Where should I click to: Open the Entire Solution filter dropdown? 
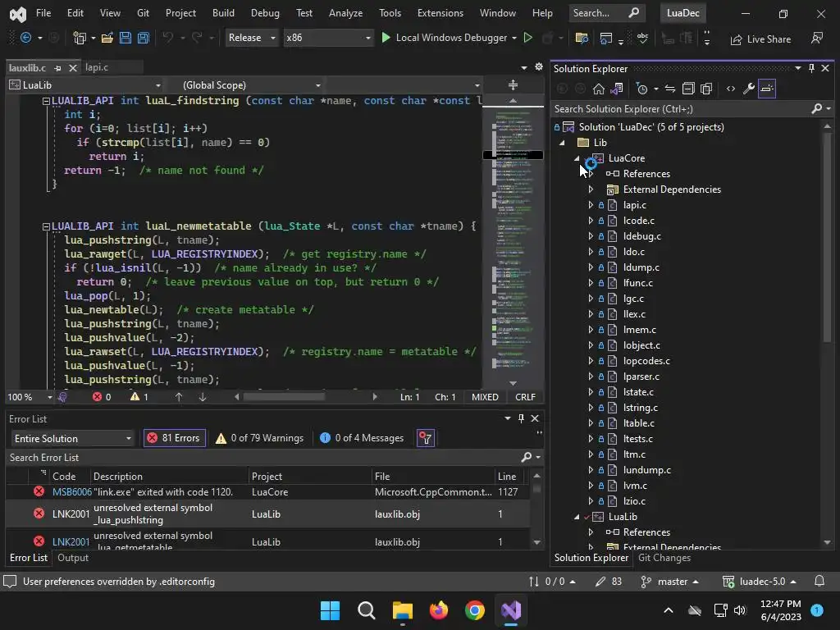[72, 439]
